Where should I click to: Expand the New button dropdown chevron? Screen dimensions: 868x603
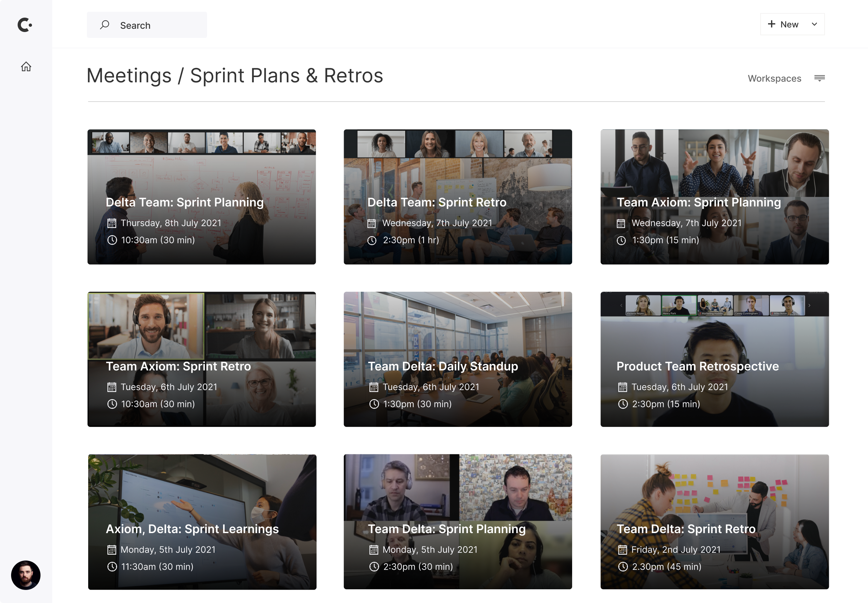[814, 24]
